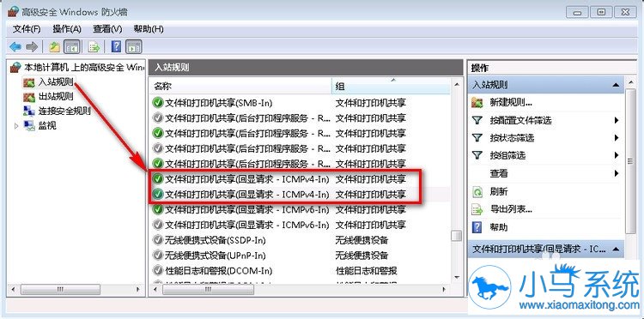Click the export list toolbar icon
This screenshot has height=319, width=644.
[x=94, y=47]
